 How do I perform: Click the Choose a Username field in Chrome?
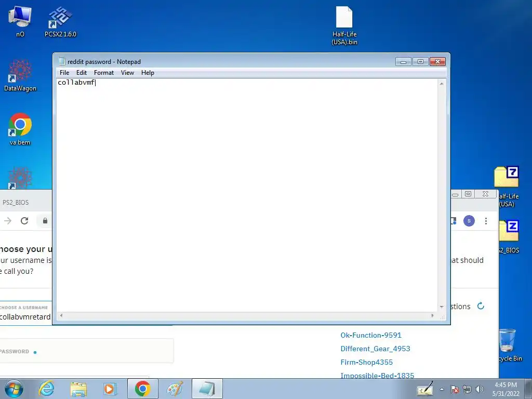click(26, 313)
